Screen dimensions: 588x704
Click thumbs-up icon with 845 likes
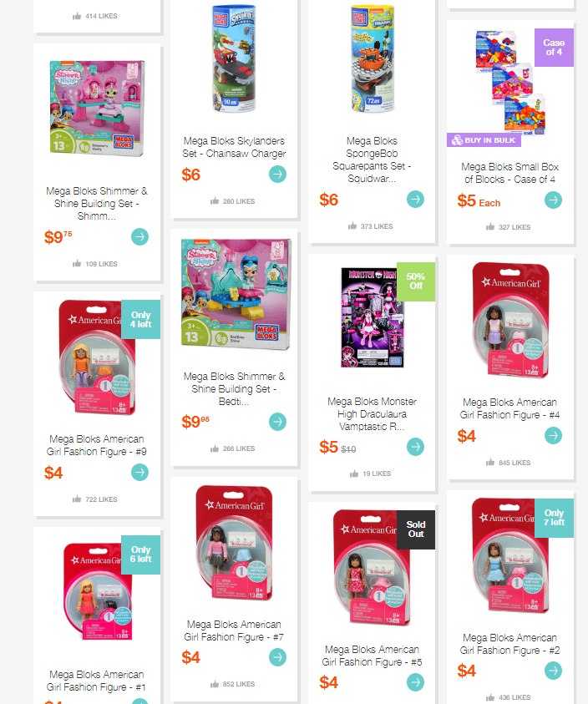[x=490, y=463]
